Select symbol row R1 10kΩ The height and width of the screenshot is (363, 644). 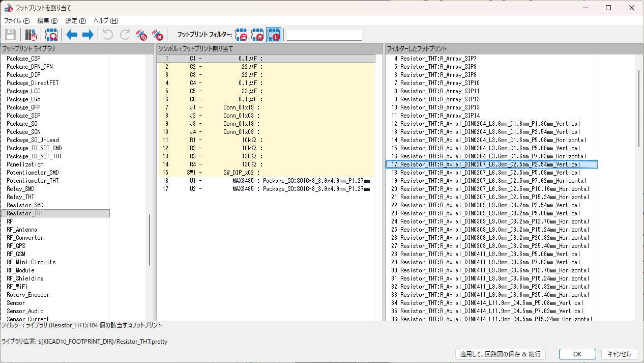point(266,140)
